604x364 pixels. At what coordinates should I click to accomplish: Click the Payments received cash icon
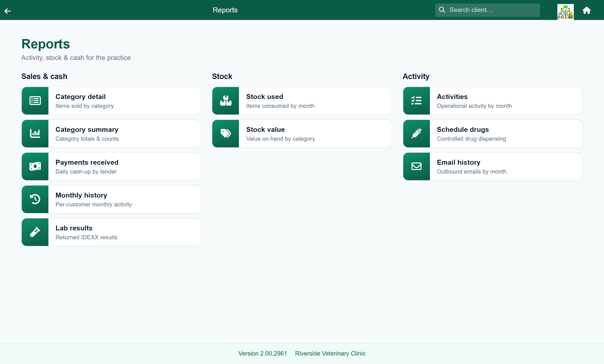point(35,166)
